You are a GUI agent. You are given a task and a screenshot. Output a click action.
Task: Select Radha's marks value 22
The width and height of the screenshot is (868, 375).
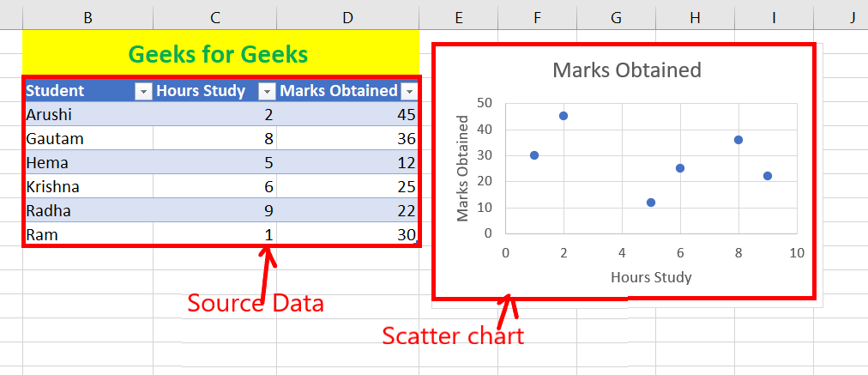(x=347, y=210)
